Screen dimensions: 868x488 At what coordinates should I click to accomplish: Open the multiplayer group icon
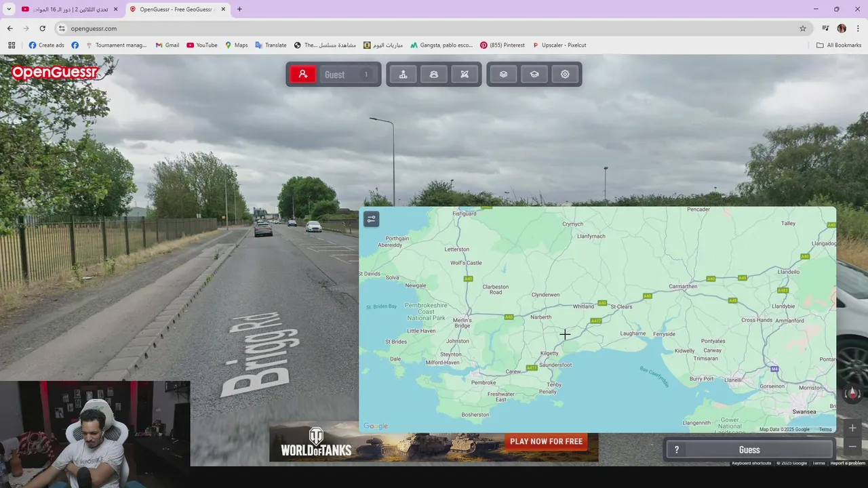pyautogui.click(x=434, y=75)
